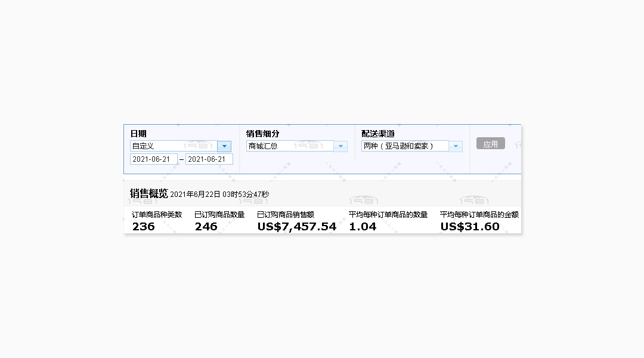Open the 销售细分 dropdown arrow
Screen dimensions: 644x358
[340, 146]
